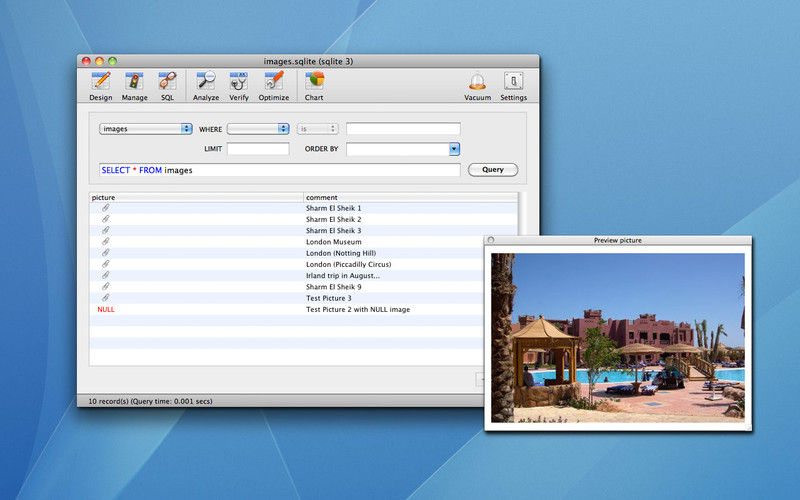The image size is (800, 500).
Task: Open the Design tool
Action: (101, 86)
